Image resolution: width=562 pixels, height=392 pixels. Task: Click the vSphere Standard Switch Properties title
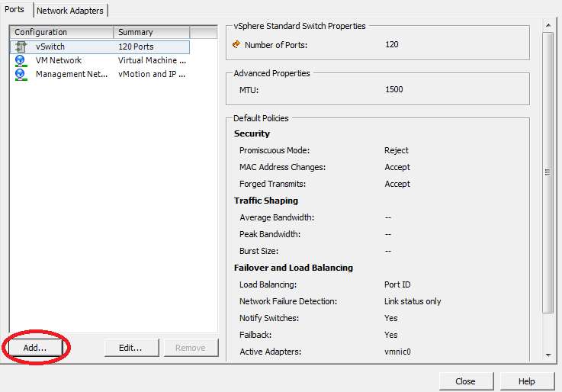pyautogui.click(x=300, y=26)
